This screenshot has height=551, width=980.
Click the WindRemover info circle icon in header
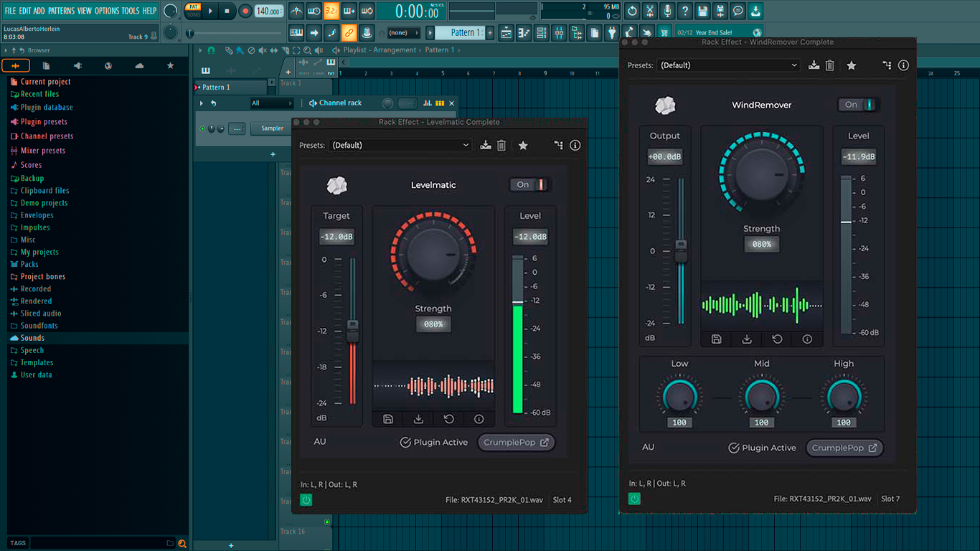tap(903, 65)
